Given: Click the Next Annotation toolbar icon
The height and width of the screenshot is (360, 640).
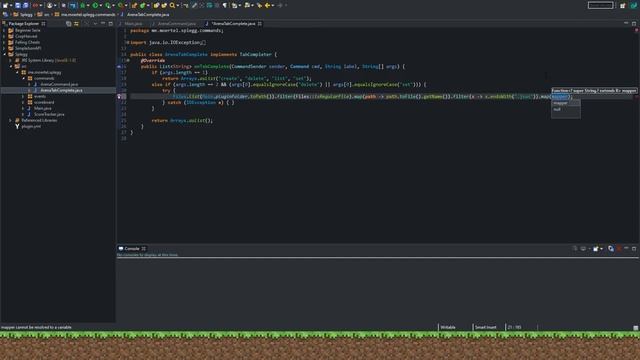Looking at the screenshot, I should pos(235,5).
